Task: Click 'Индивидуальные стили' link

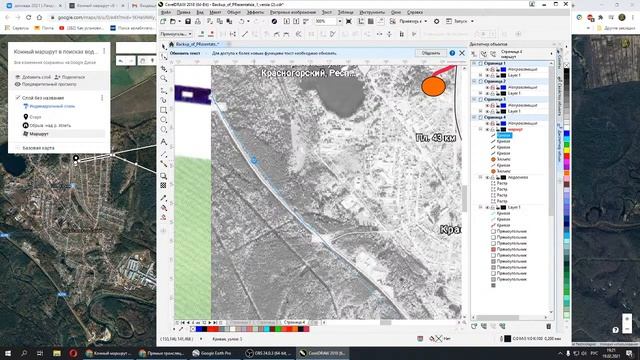Action: point(49,106)
